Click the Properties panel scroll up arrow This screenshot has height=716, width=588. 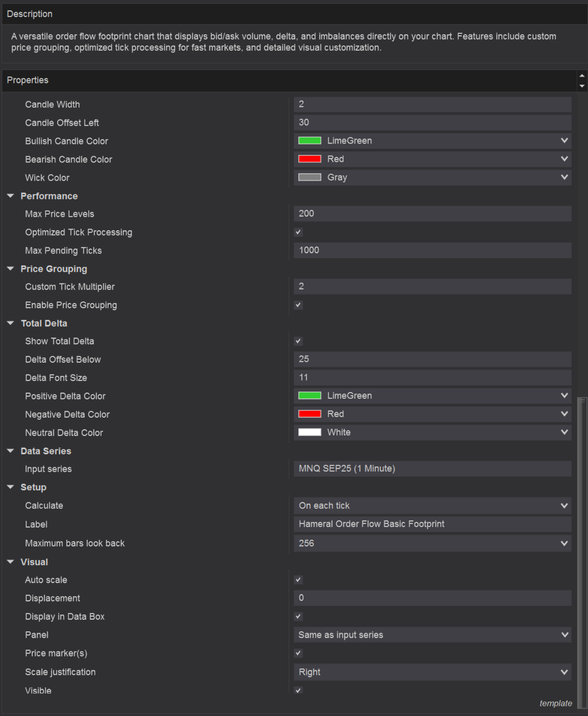(x=582, y=75)
